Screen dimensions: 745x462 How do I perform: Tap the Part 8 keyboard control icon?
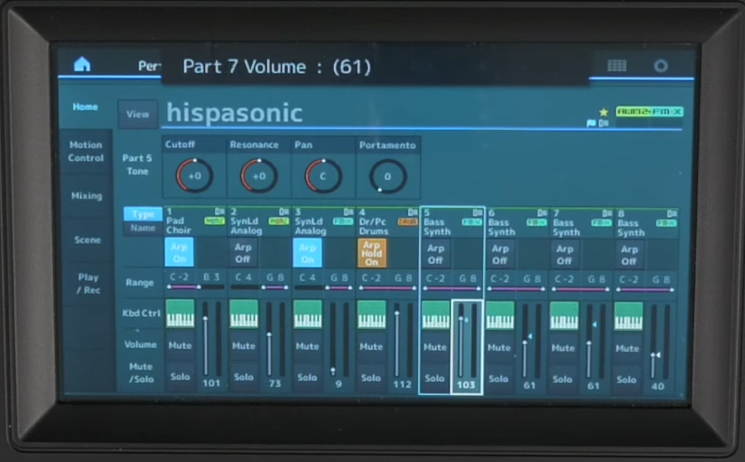[x=628, y=315]
